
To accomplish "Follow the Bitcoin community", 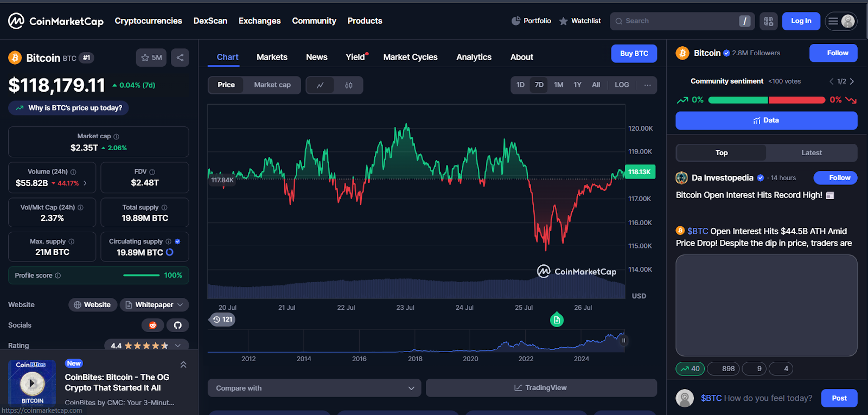I will (833, 53).
